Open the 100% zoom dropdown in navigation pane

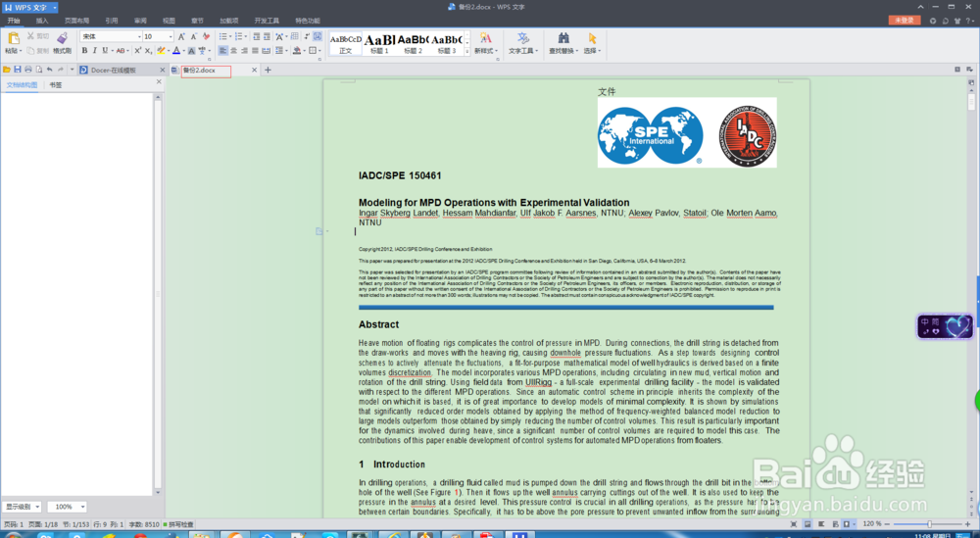[x=67, y=507]
